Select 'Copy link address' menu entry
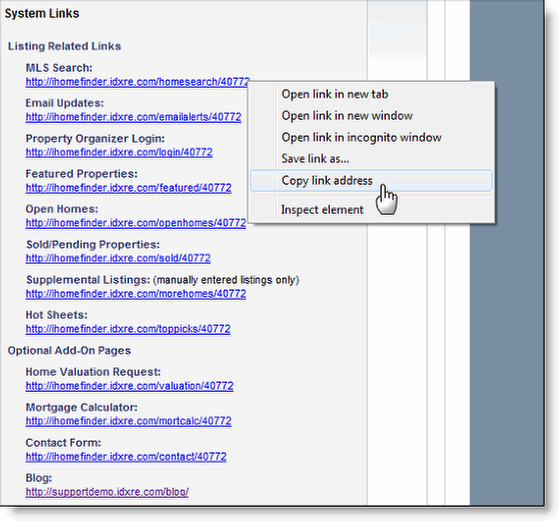Viewport: 560px width, 522px height. 371,181
